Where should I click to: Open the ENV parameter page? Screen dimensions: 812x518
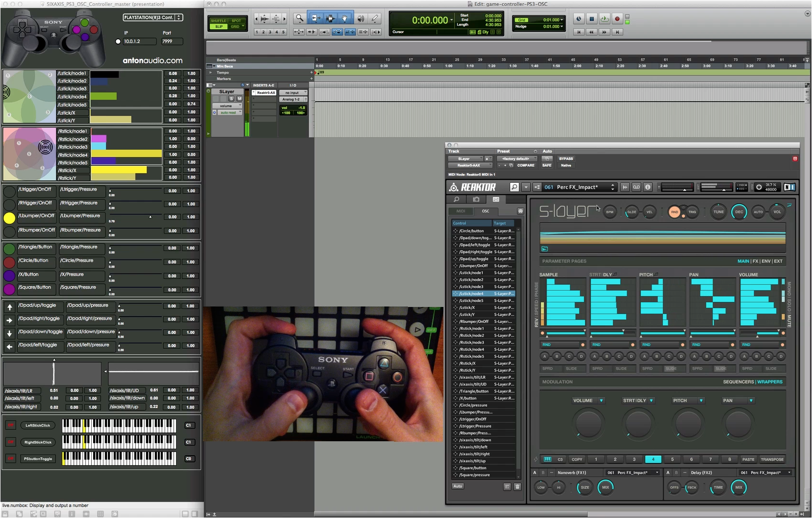[766, 261]
